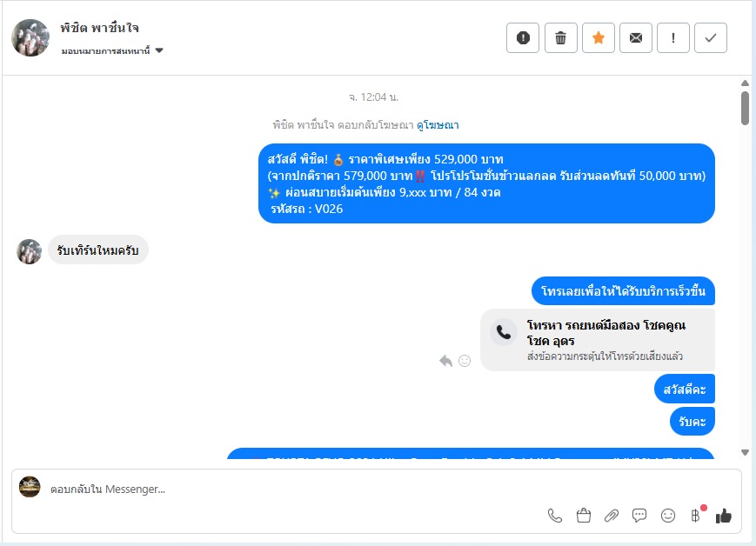Flag conversation with exclamation mark icon
This screenshot has width=756, height=546.
tap(673, 37)
